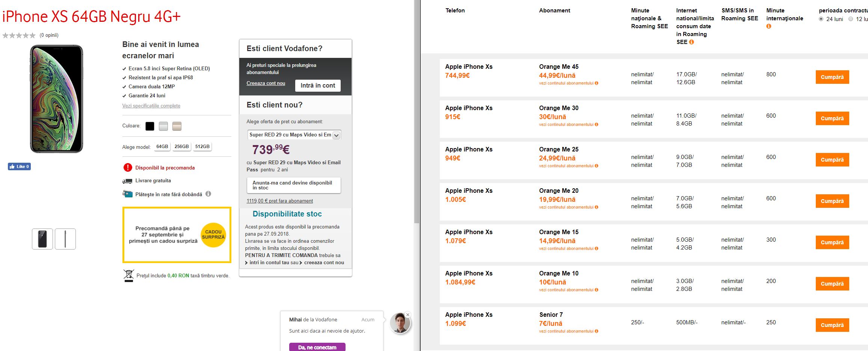The width and height of the screenshot is (868, 351).
Task: Click the Facebook Like button
Action: (20, 166)
